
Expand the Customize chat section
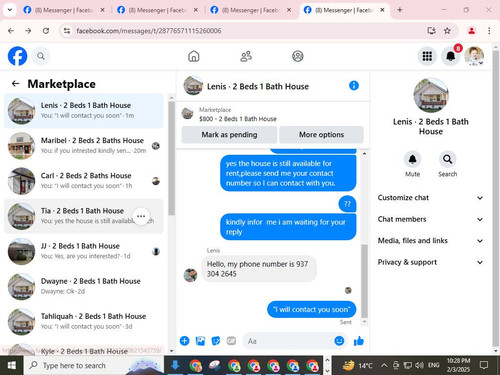(x=430, y=198)
